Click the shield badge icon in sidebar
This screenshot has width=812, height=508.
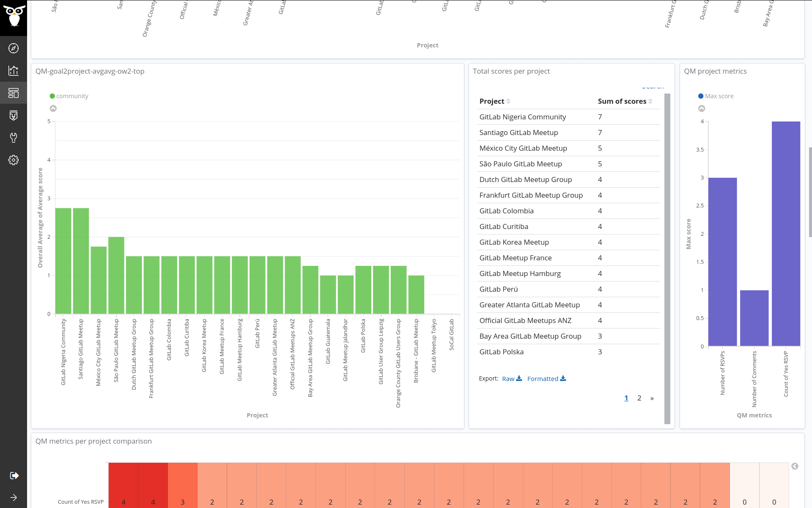pos(14,115)
